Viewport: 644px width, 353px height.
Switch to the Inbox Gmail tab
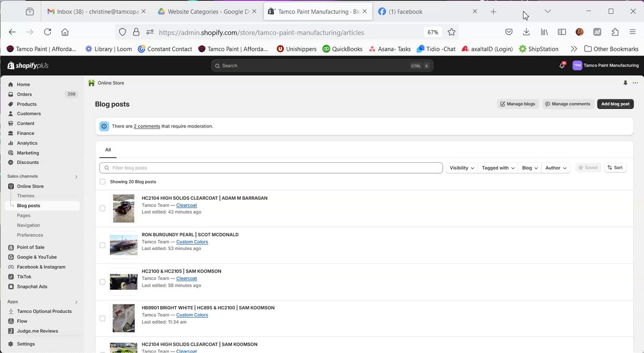pos(97,11)
